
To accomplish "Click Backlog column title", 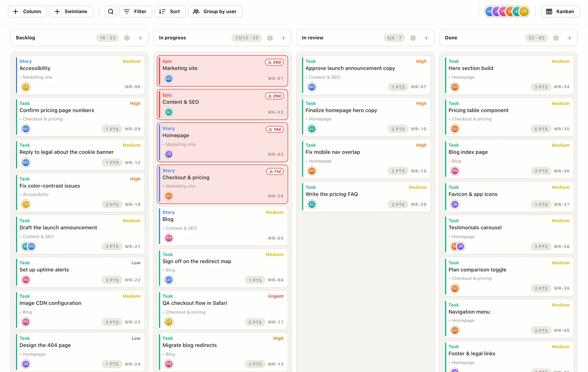I will [25, 38].
